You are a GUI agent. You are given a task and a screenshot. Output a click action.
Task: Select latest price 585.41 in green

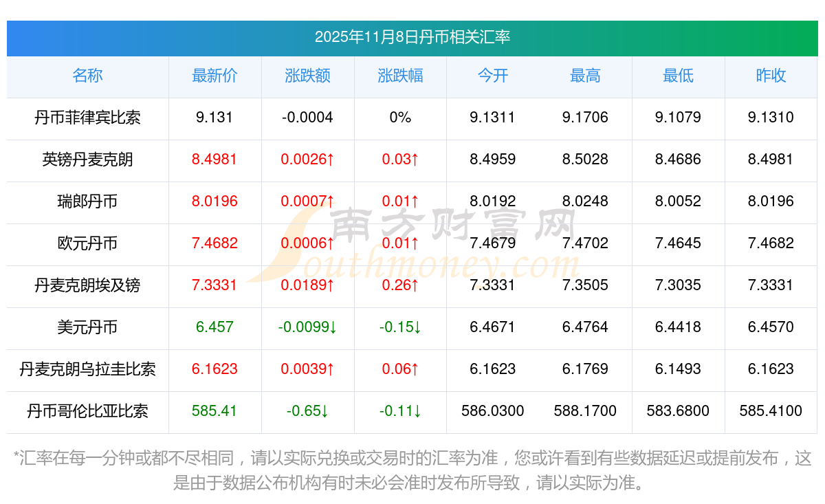pyautogui.click(x=214, y=411)
